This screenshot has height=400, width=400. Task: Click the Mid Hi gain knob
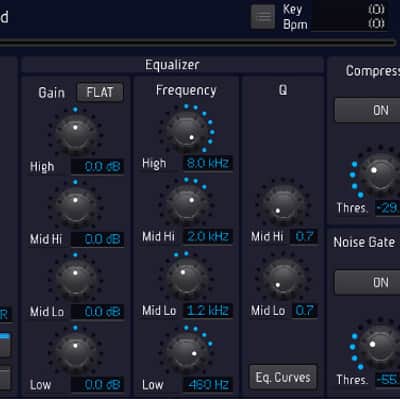75,206
